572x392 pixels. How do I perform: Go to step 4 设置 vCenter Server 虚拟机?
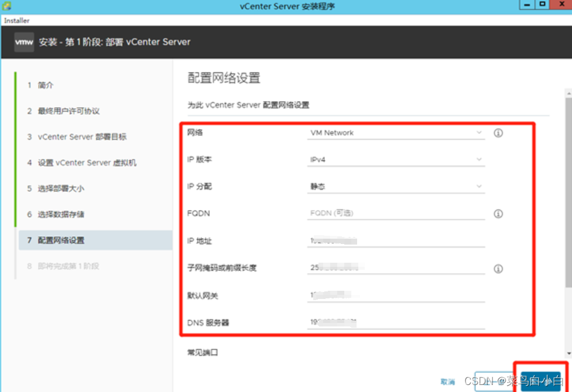pyautogui.click(x=82, y=163)
